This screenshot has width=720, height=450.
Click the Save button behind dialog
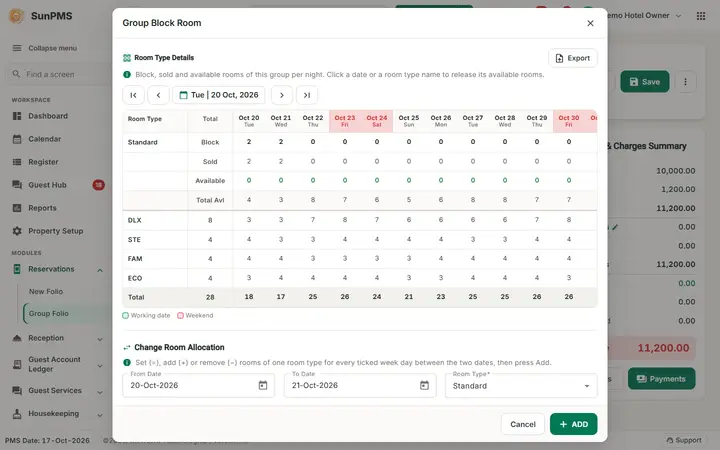click(645, 82)
